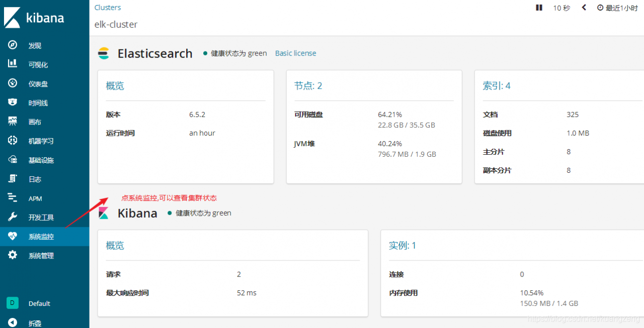Click the Elasticsearch logo icon
Screen dimensions: 644x328
[104, 53]
